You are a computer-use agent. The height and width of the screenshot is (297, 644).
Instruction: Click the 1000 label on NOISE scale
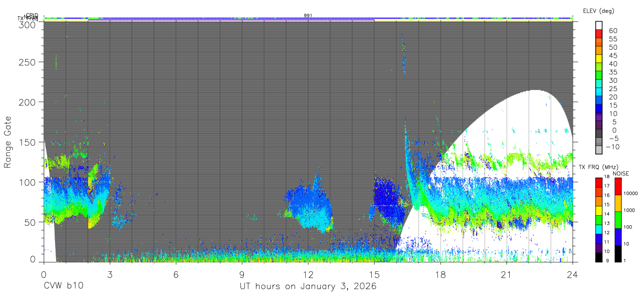pyautogui.click(x=628, y=211)
